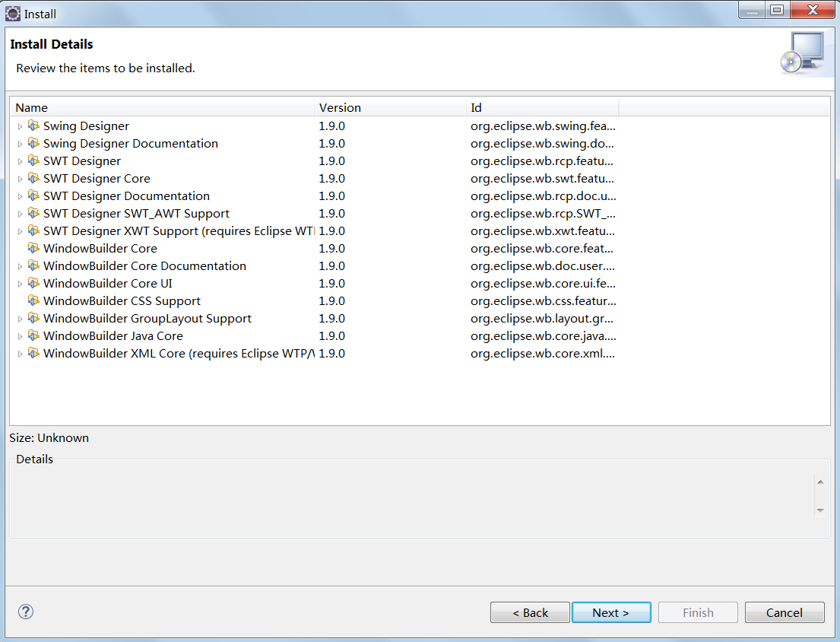Select the WindowBuilder Java Core name
Image resolution: width=840 pixels, height=642 pixels.
[113, 336]
